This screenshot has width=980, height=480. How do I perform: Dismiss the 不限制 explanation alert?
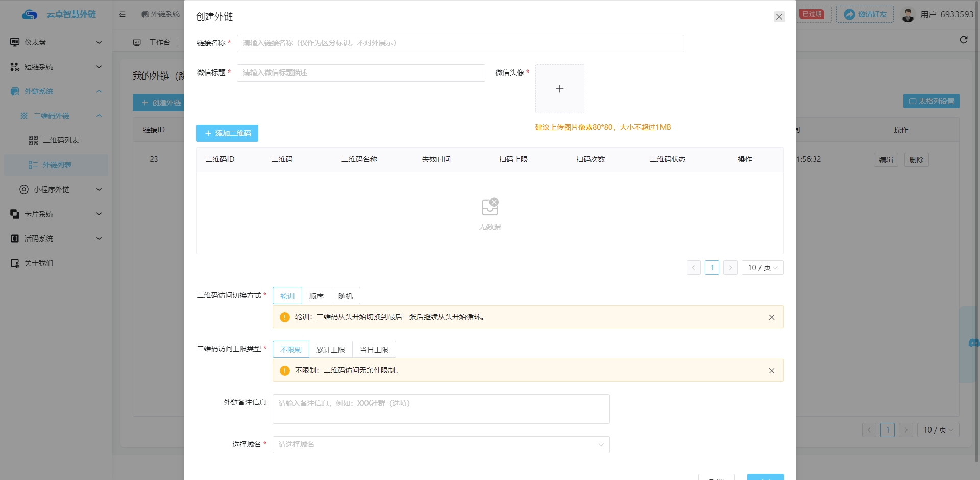771,371
